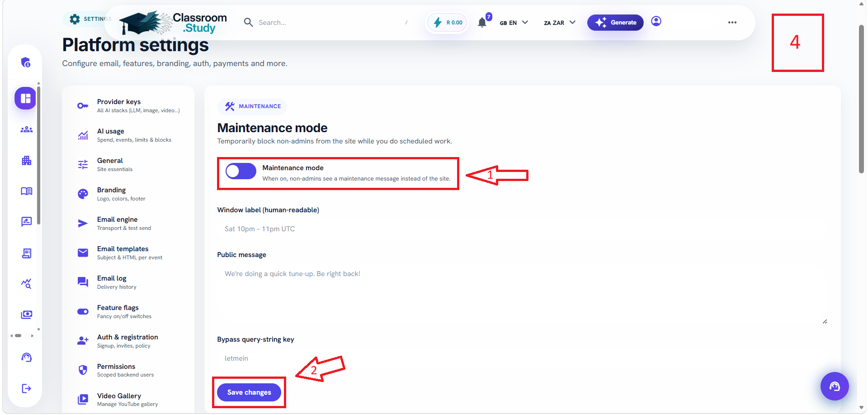The height and width of the screenshot is (415, 868).
Task: Open the Email engine paper-plane icon
Action: [83, 223]
